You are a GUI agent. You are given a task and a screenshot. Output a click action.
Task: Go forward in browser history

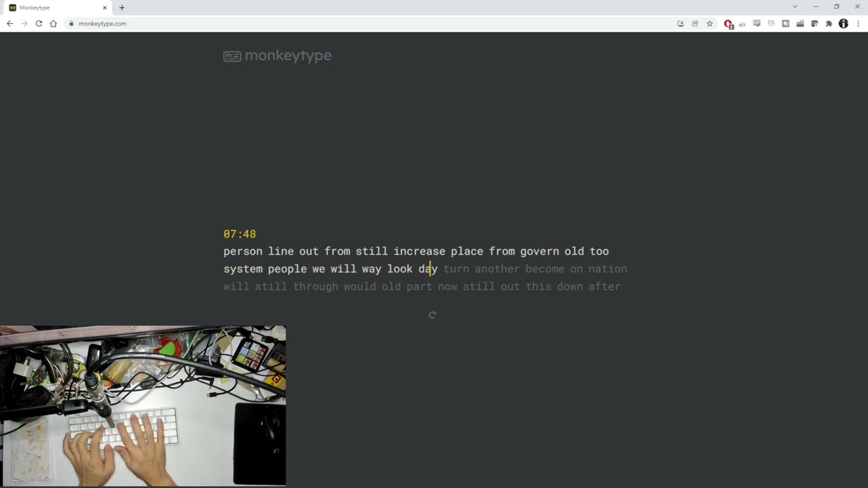tap(24, 24)
